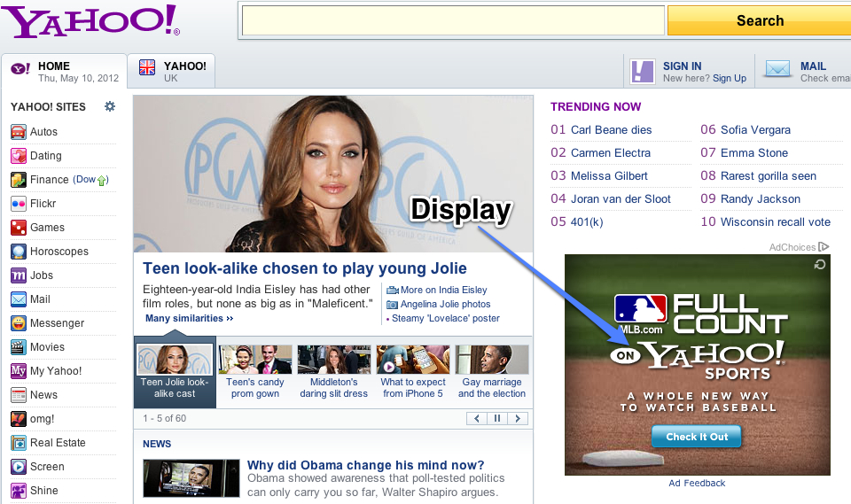Click the green Dow up-arrow icon
The image size is (851, 504).
(101, 181)
